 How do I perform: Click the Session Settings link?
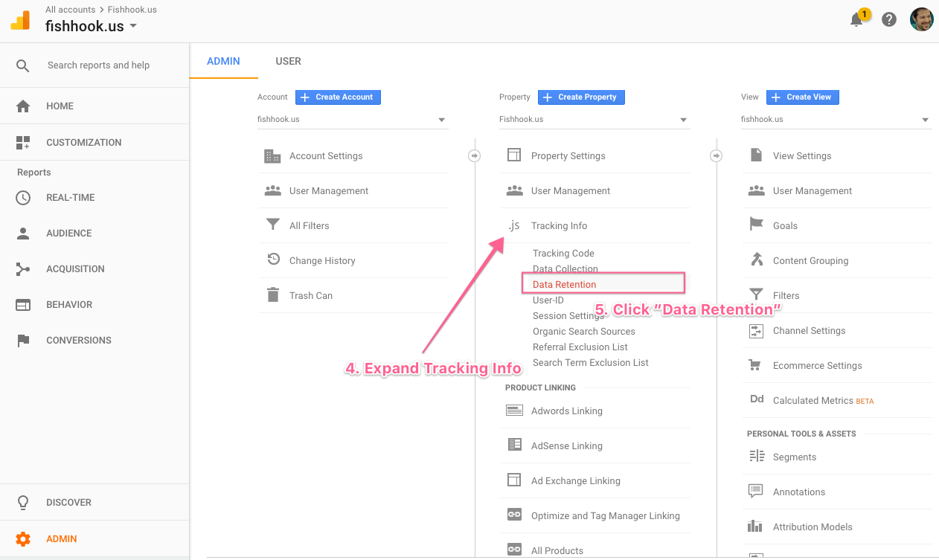pos(568,315)
